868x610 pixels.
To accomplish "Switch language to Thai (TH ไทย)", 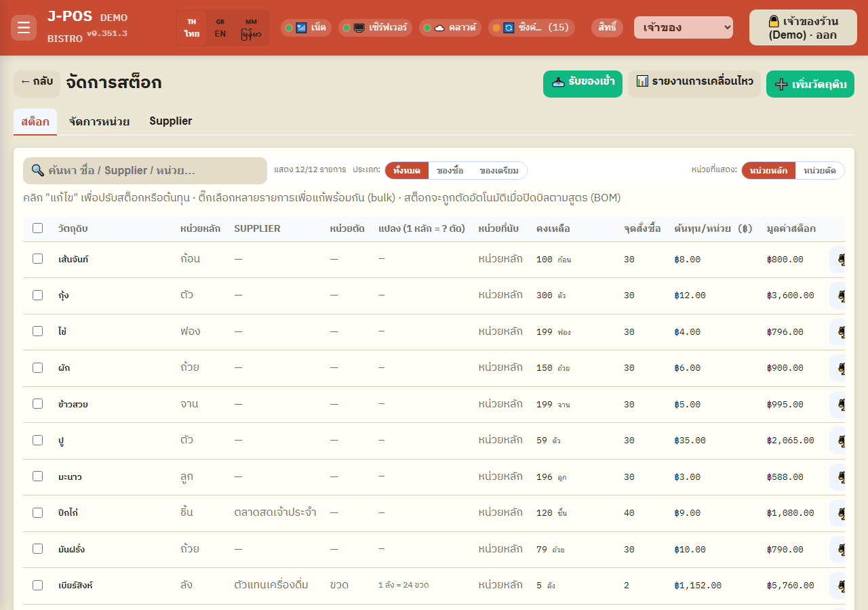I will click(192, 28).
